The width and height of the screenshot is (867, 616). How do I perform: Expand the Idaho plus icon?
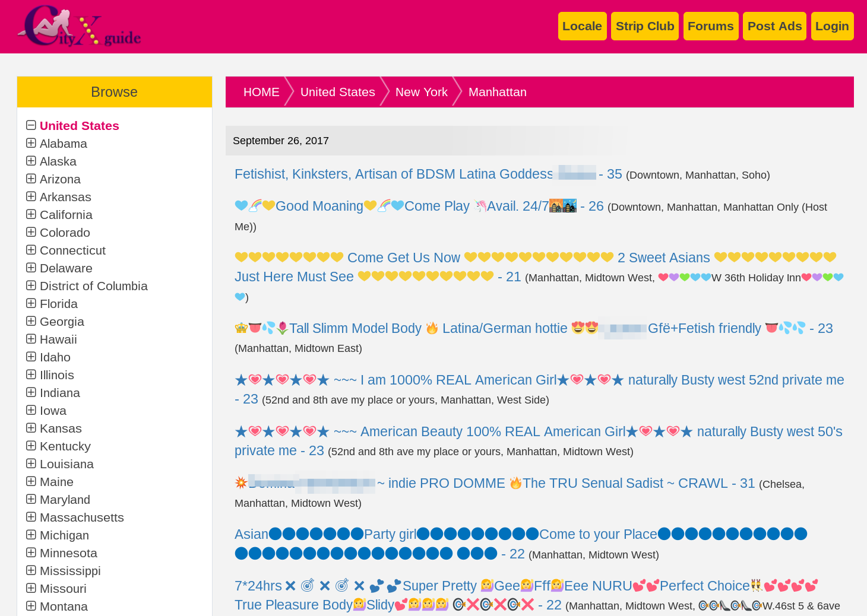[31, 357]
